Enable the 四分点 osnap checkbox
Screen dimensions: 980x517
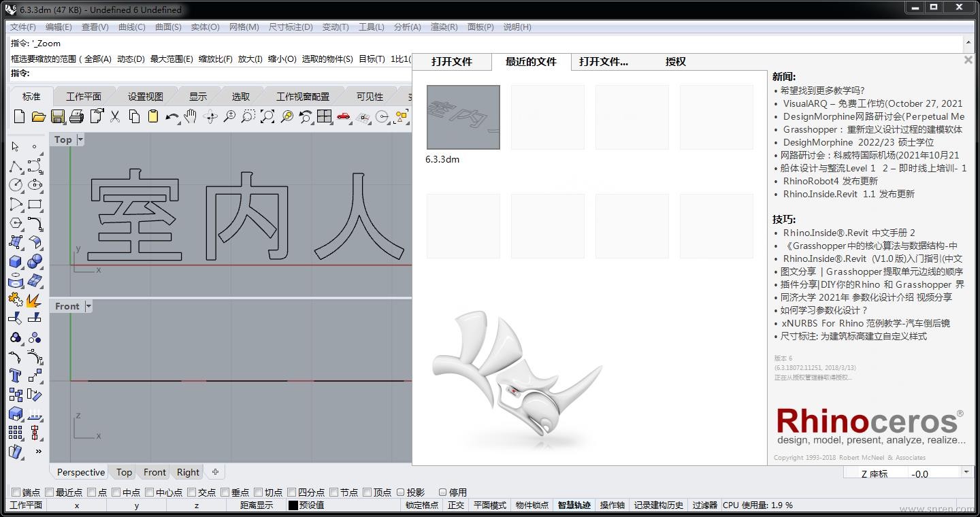pos(291,492)
